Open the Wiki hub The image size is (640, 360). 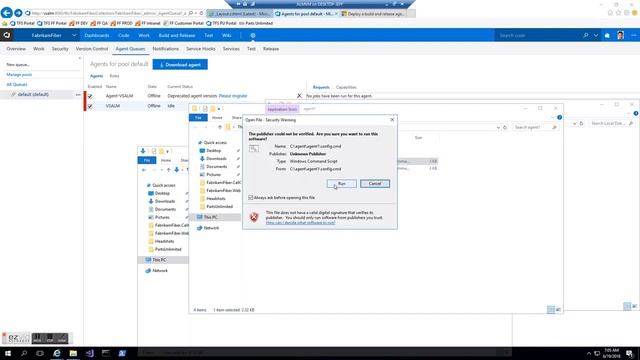tap(227, 36)
